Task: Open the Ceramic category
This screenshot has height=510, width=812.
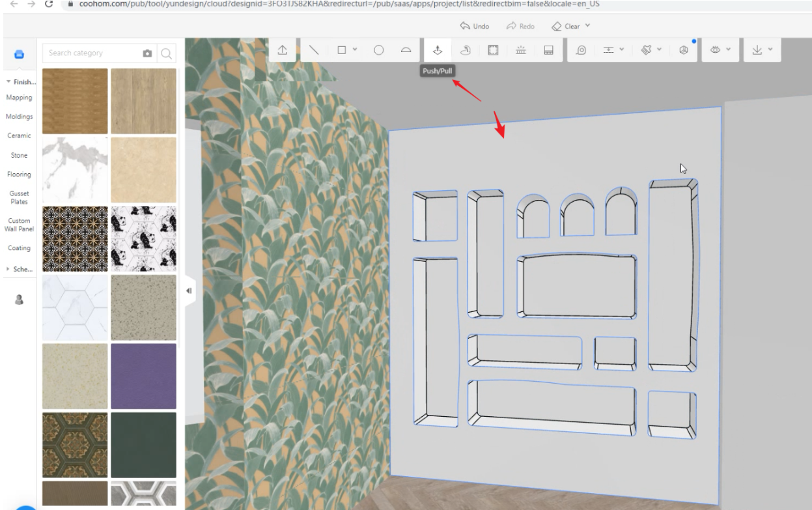Action: [18, 135]
